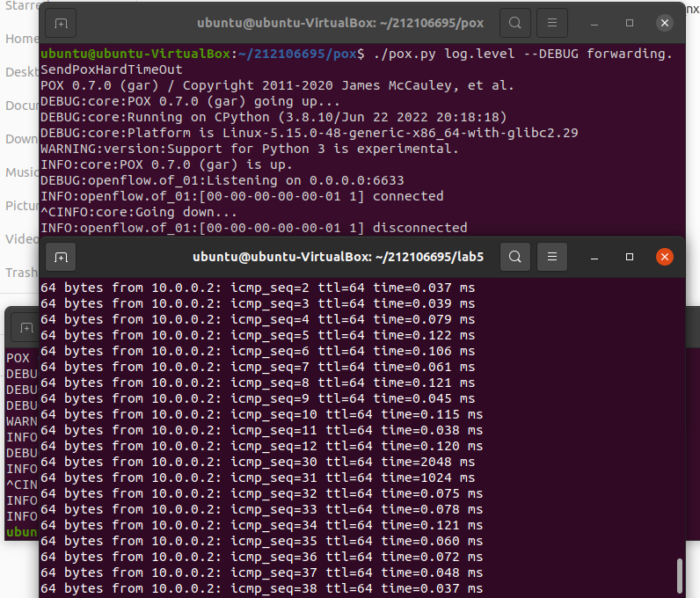This screenshot has width=700, height=598.
Task: Minimize the lab5 terminal window
Action: pos(594,258)
